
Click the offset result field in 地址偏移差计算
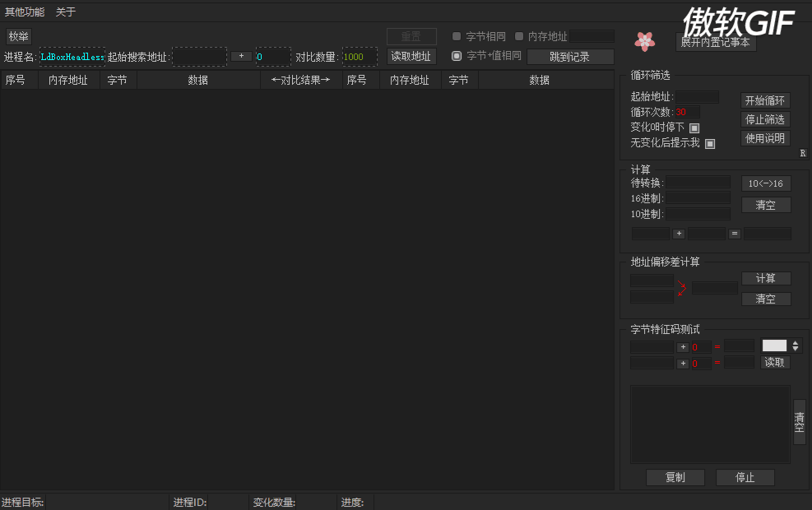click(715, 288)
